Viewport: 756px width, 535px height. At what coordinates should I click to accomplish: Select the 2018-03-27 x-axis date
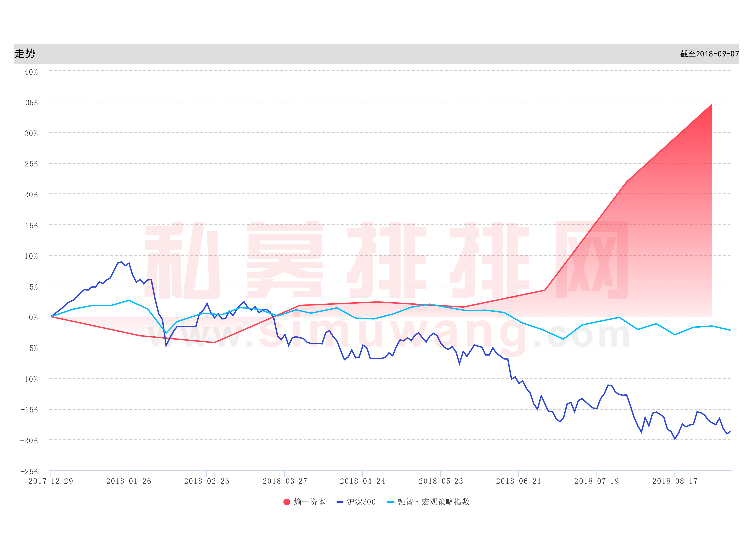pyautogui.click(x=285, y=481)
